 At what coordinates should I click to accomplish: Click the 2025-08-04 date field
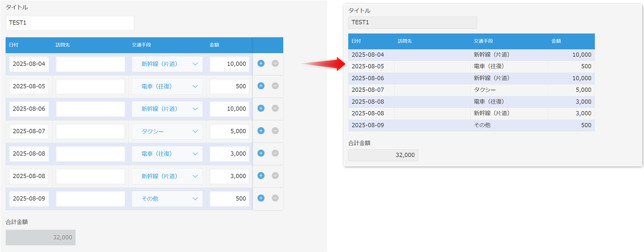tap(29, 64)
